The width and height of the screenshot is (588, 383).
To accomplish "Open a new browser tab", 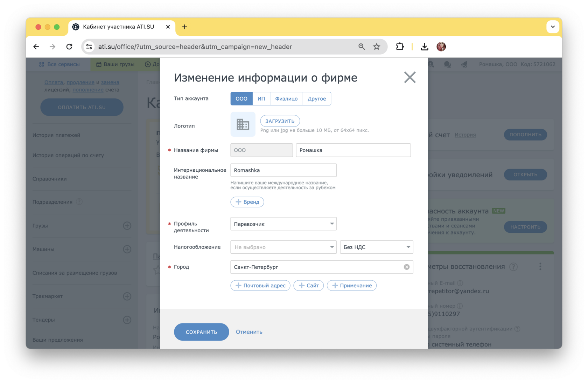I will click(x=184, y=27).
